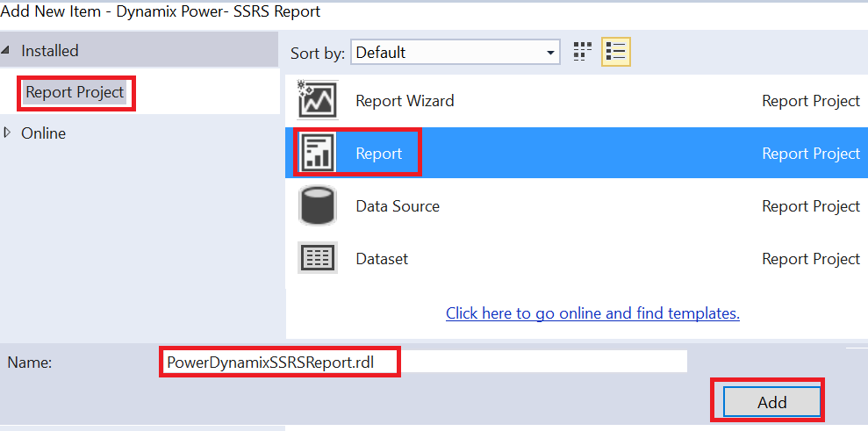This screenshot has height=431, width=868.
Task: Click the Report template icon
Action: [x=318, y=153]
